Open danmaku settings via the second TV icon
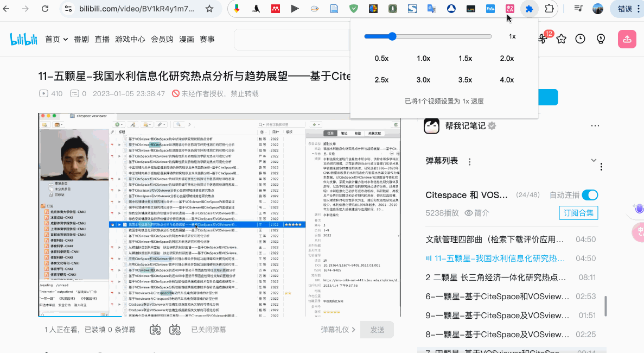Viewport: 644px width, 353px height. 175,330
